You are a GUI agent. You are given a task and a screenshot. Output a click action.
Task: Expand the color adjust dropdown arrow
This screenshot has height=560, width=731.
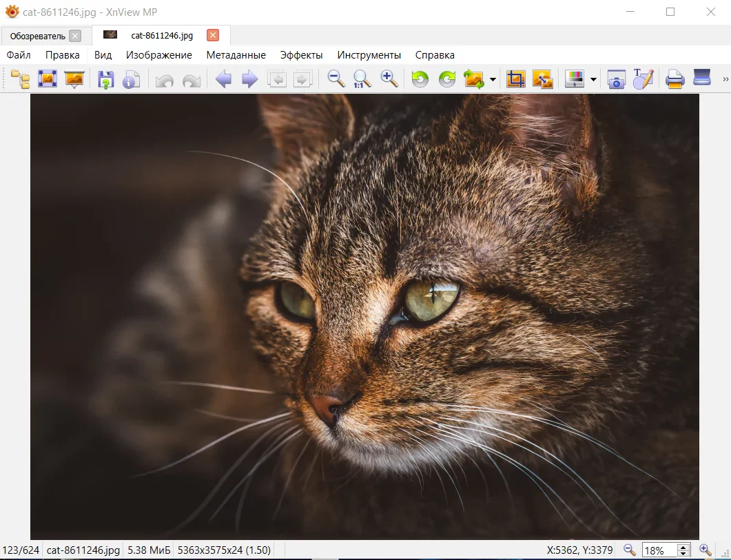click(593, 80)
